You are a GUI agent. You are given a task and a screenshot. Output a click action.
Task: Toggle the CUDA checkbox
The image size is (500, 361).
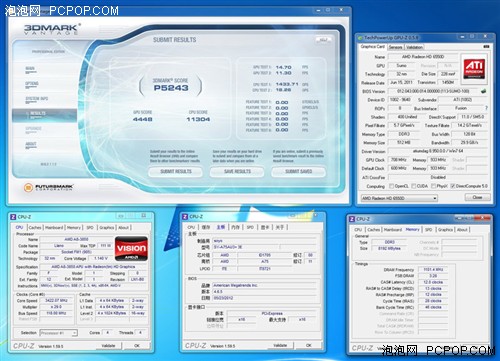click(x=414, y=186)
